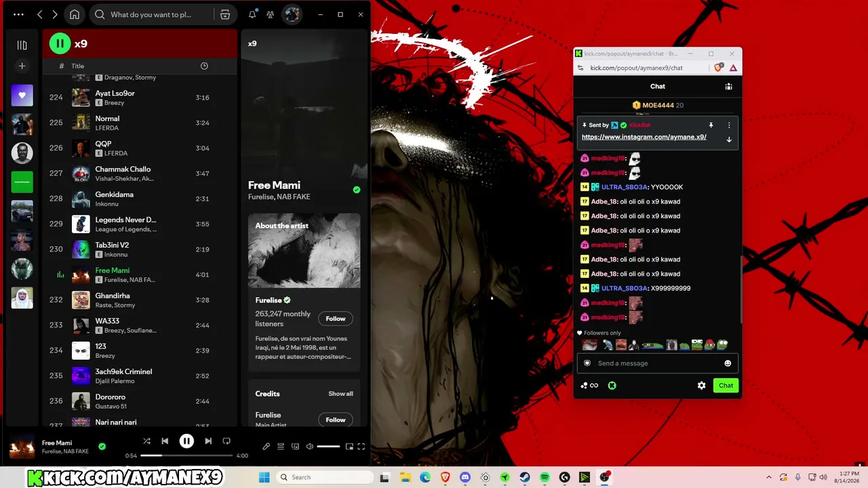Open the emote picker smiley

pos(728,363)
